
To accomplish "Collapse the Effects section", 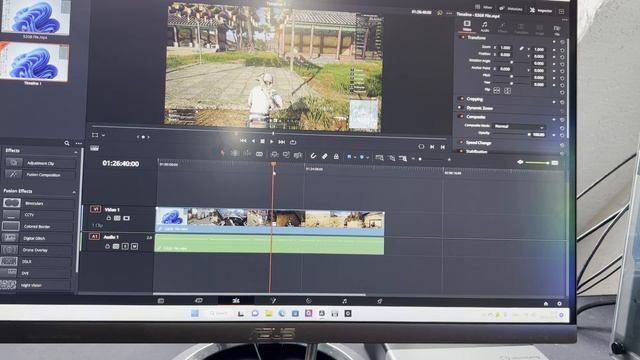I will point(76,152).
